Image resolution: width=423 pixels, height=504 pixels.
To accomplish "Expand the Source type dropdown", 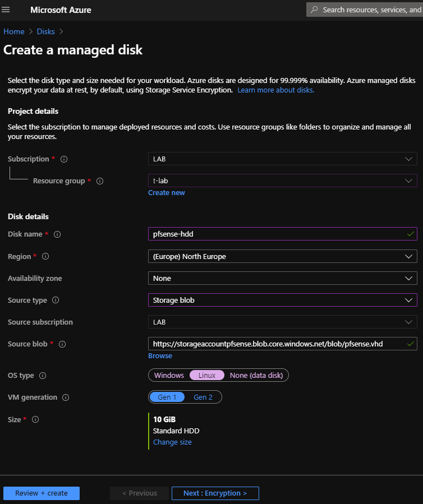I will [282, 300].
